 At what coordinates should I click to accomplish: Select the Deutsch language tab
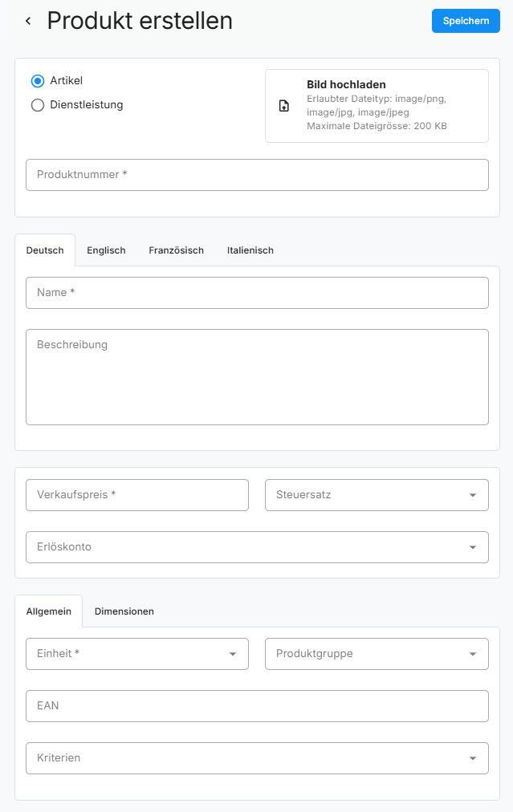[x=45, y=250]
